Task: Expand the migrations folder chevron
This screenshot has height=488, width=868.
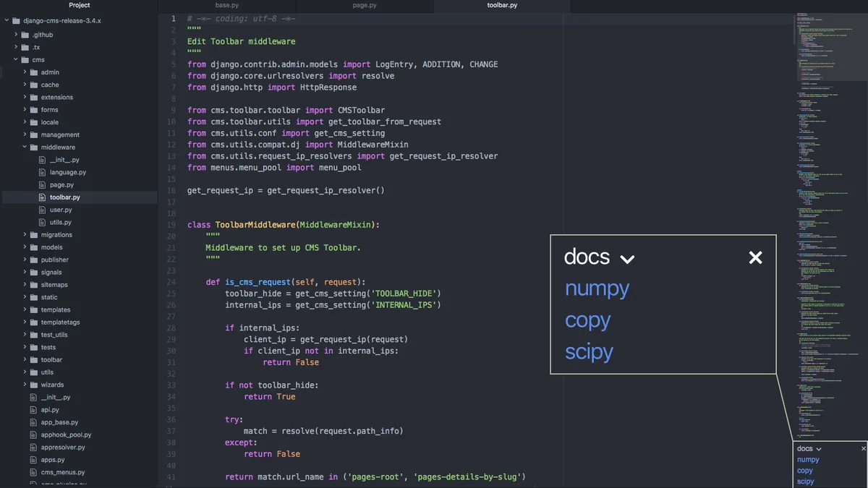Action: pyautogui.click(x=25, y=234)
